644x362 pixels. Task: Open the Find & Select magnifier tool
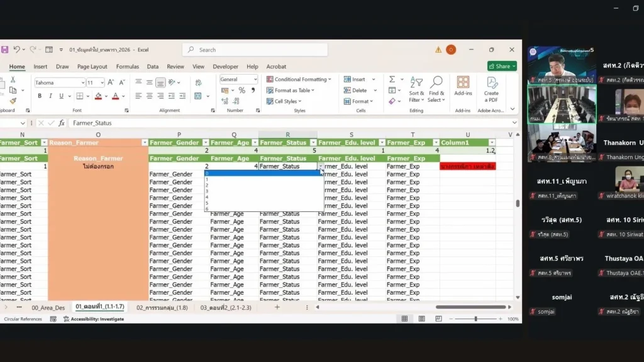436,89
